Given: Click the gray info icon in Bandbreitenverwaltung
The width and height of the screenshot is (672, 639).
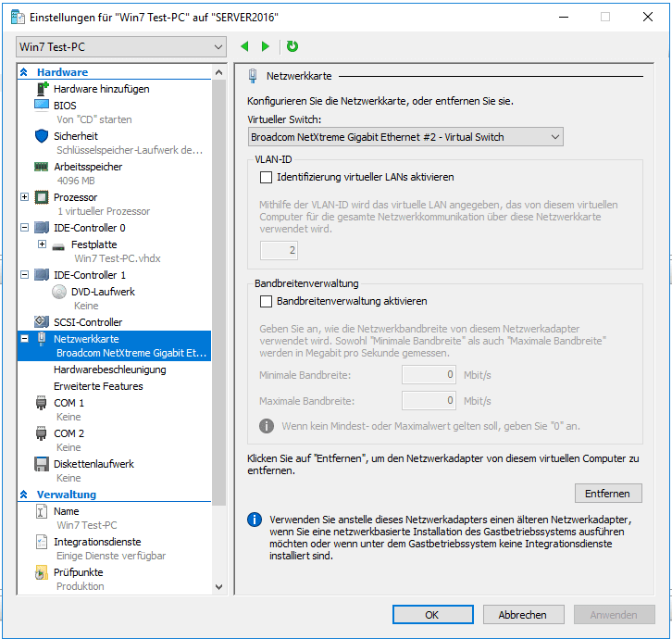Looking at the screenshot, I should pos(267,426).
